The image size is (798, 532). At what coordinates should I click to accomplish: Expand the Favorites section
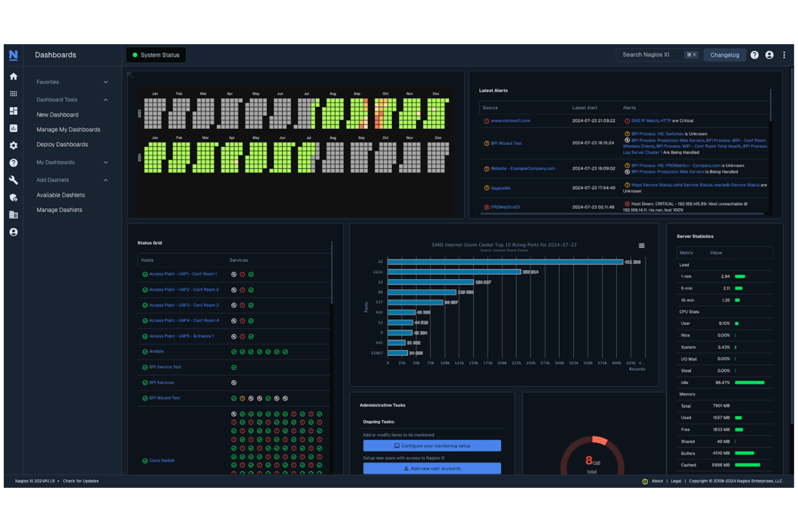pos(71,81)
